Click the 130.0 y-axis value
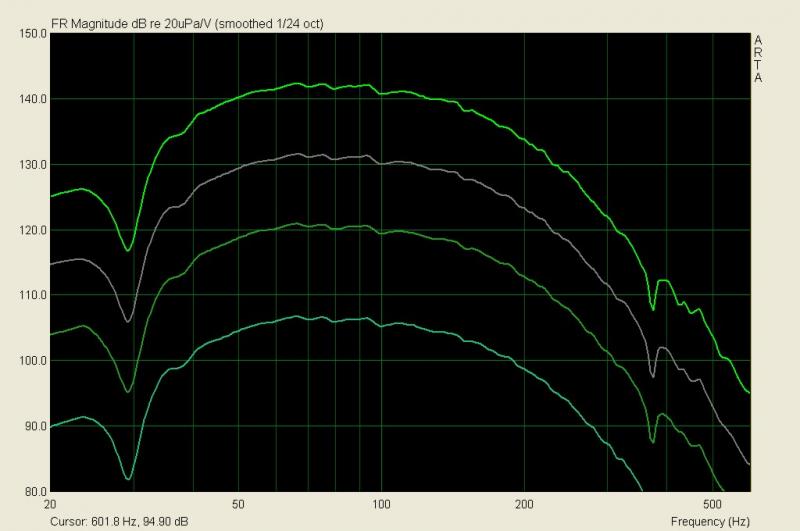800x531 pixels. [x=33, y=165]
